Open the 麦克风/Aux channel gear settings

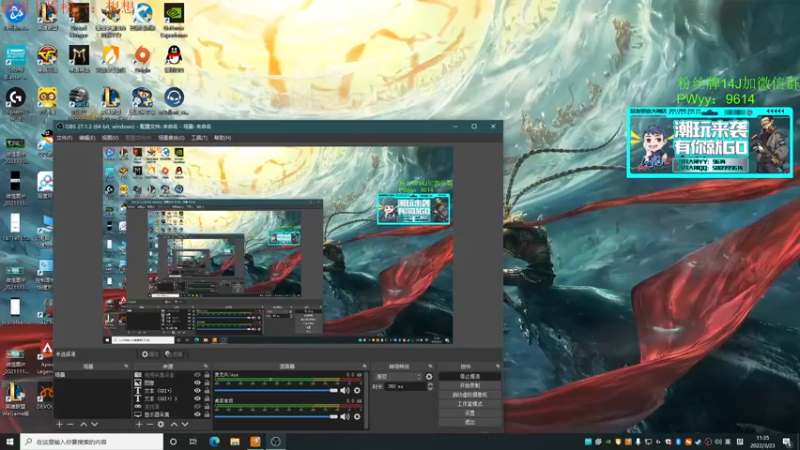click(x=357, y=390)
